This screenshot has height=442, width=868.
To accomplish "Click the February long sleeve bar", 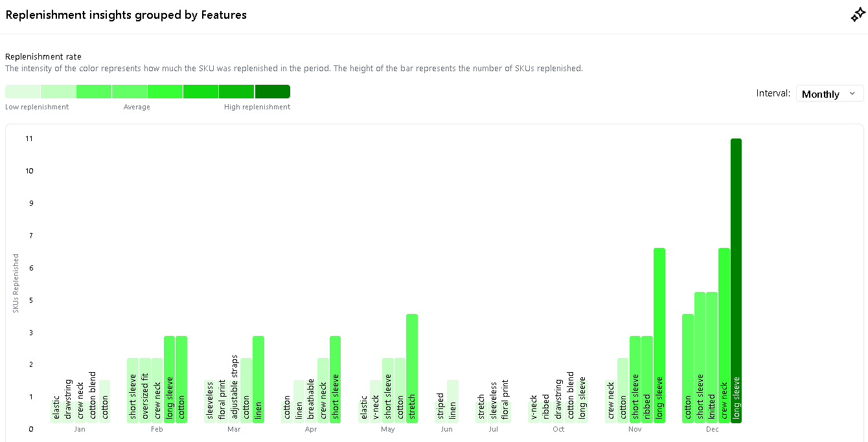I will [x=169, y=379].
